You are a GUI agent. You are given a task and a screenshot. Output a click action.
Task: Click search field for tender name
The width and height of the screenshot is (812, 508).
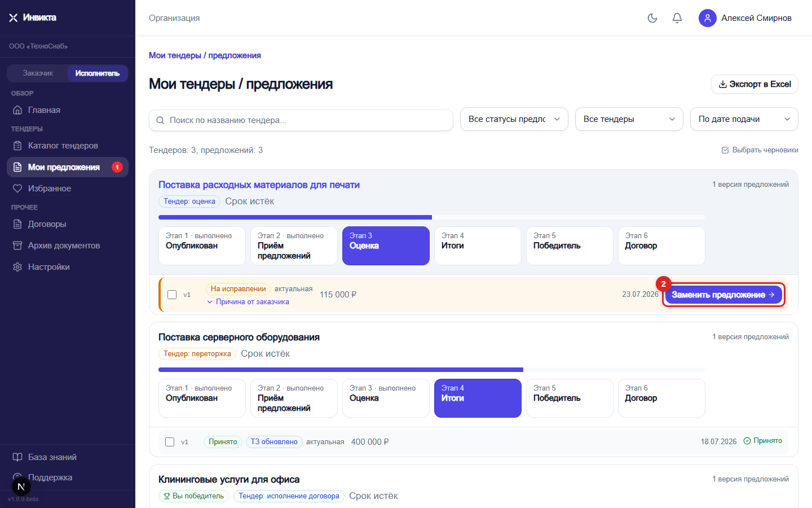(301, 120)
